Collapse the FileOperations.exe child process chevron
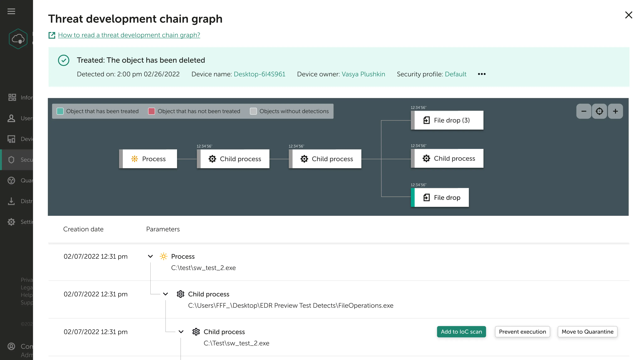The height and width of the screenshot is (360, 644). (x=165, y=294)
